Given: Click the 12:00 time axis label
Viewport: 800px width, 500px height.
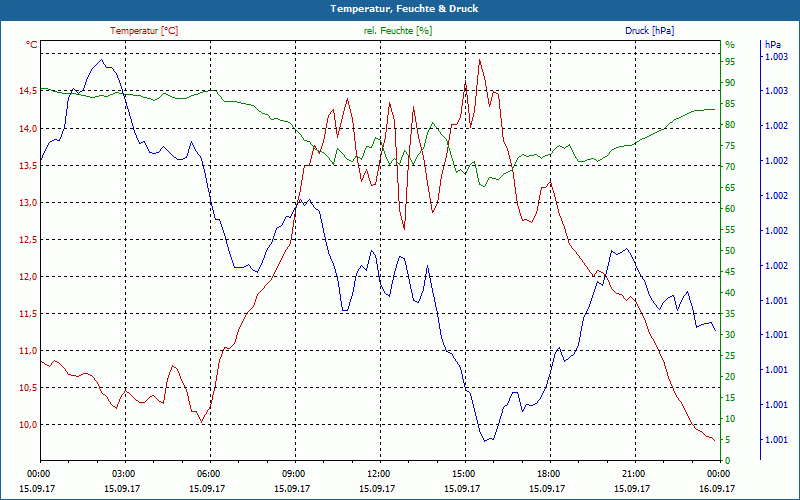Looking at the screenshot, I should pos(377,473).
